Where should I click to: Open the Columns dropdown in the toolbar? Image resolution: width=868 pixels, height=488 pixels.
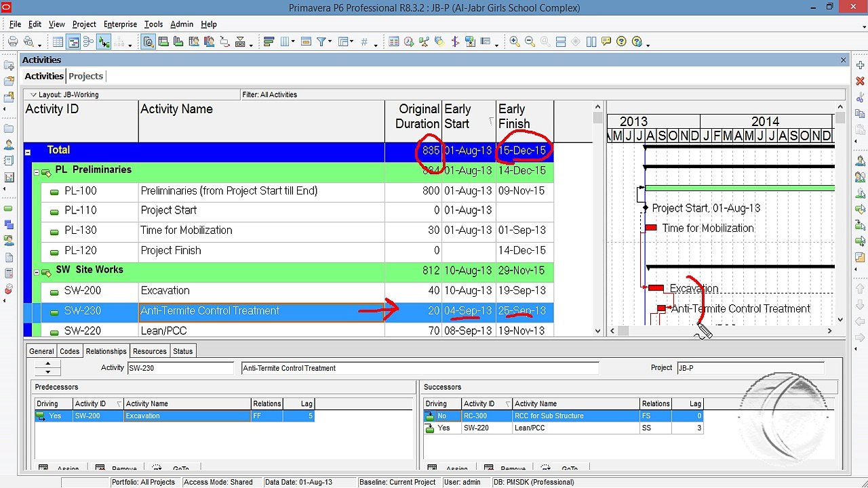tap(286, 42)
